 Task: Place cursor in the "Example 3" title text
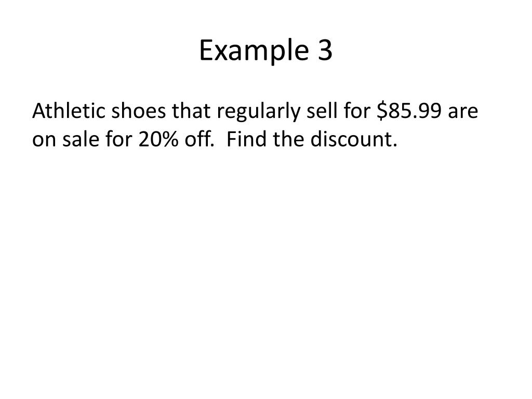[265, 51]
